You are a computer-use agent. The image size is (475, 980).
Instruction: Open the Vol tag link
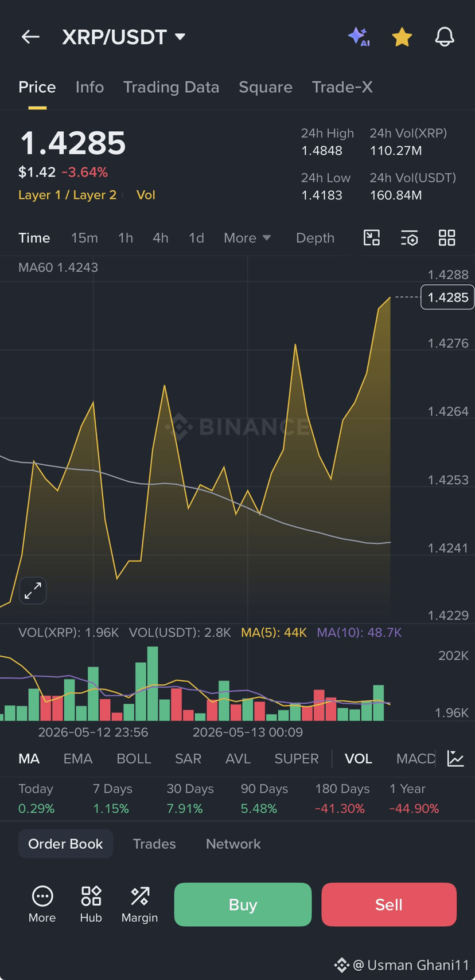coord(146,195)
